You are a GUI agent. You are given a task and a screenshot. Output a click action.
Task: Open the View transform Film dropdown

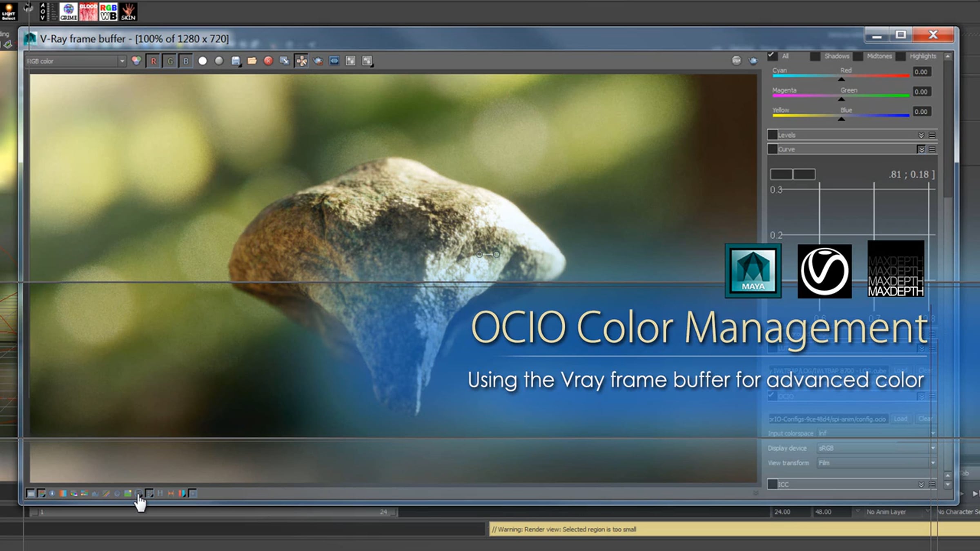876,463
